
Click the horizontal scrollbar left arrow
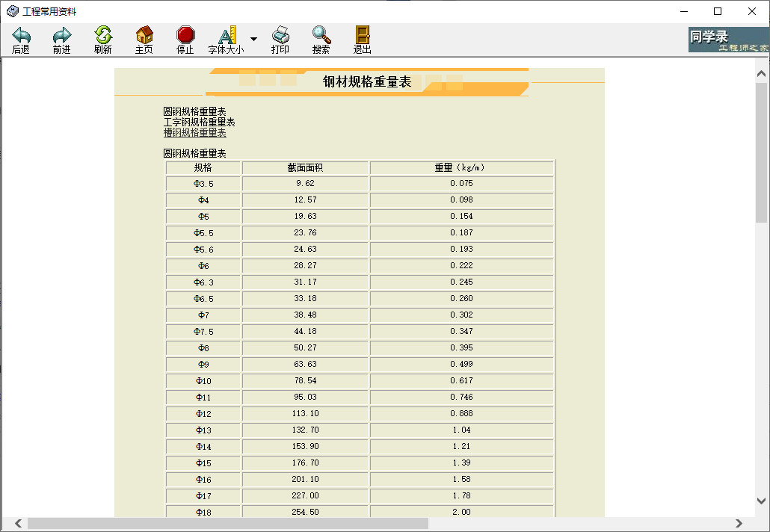(x=17, y=523)
